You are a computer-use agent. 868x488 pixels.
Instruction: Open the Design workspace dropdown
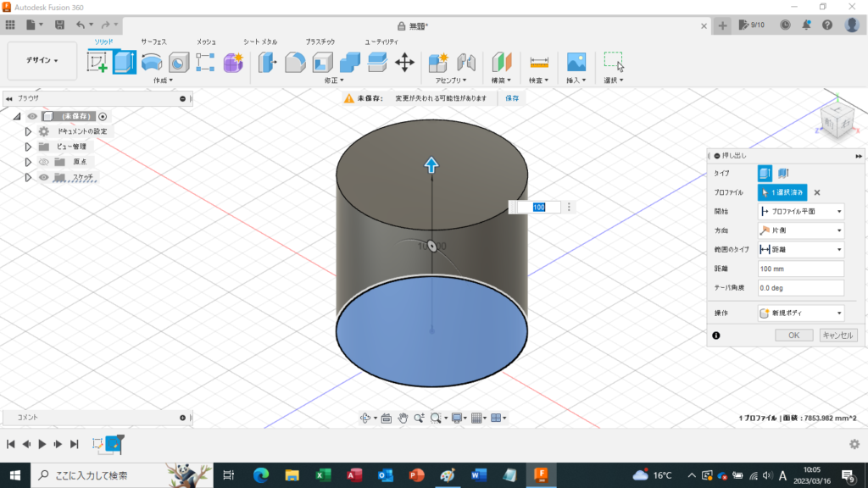pyautogui.click(x=42, y=60)
